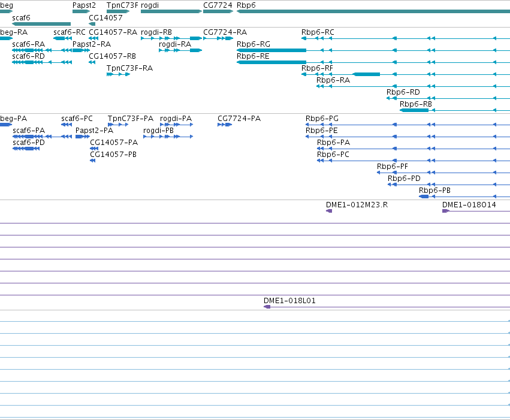Click the Rbp6-RC transcript label
The image size is (510, 420).
tap(318, 32)
